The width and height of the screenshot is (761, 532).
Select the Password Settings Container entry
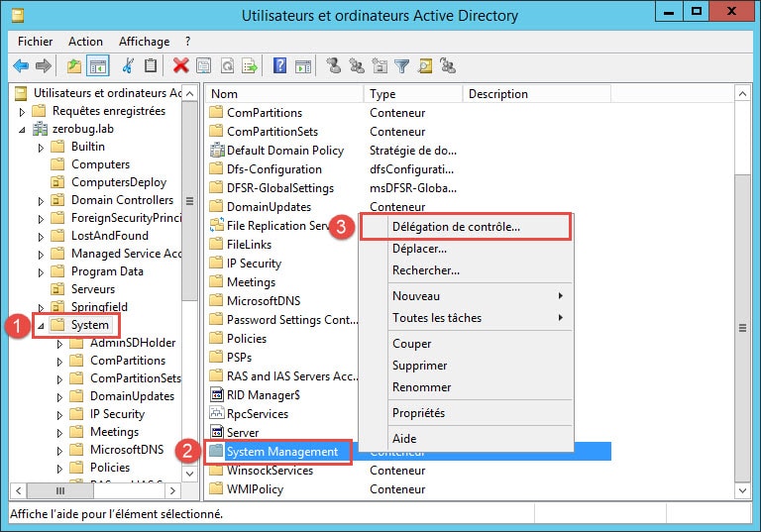point(292,320)
